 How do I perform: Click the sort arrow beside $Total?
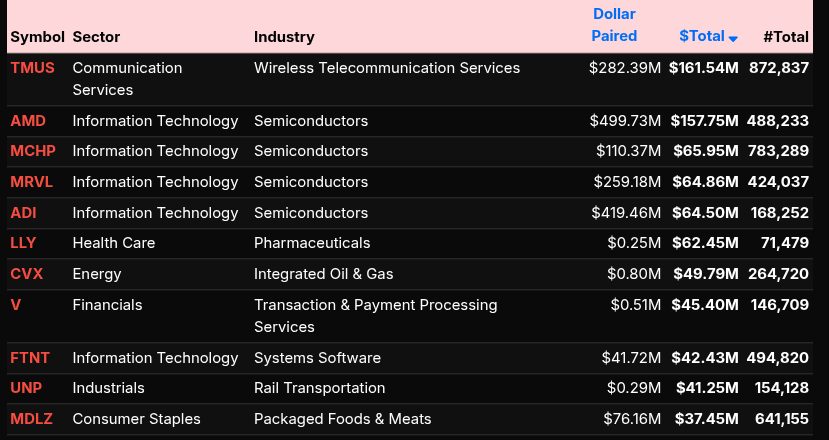pos(733,38)
